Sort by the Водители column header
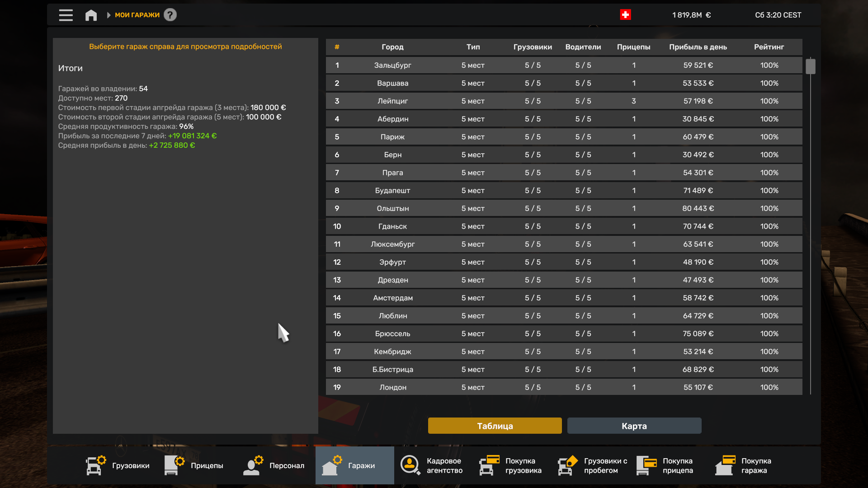Image resolution: width=868 pixels, height=488 pixels. tap(583, 47)
